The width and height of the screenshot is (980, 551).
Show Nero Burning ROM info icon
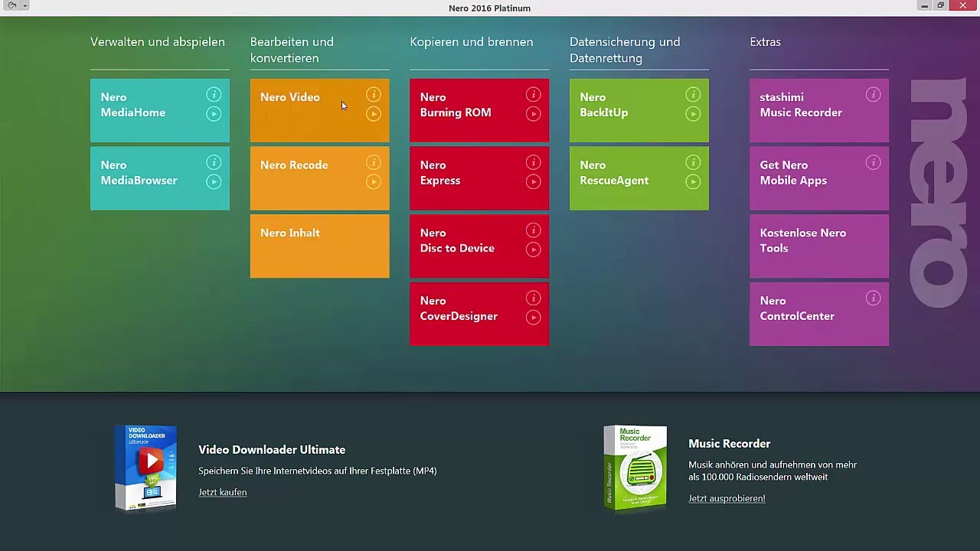point(534,95)
